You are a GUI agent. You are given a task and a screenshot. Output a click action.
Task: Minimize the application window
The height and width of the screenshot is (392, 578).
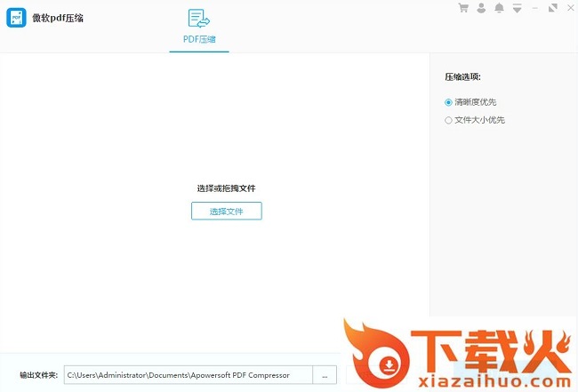tap(535, 9)
